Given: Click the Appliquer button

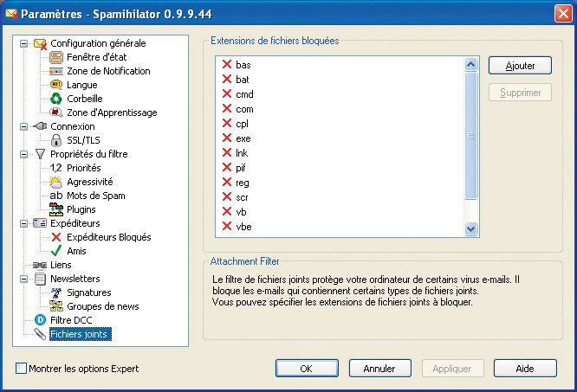Looking at the screenshot, I should (x=452, y=369).
